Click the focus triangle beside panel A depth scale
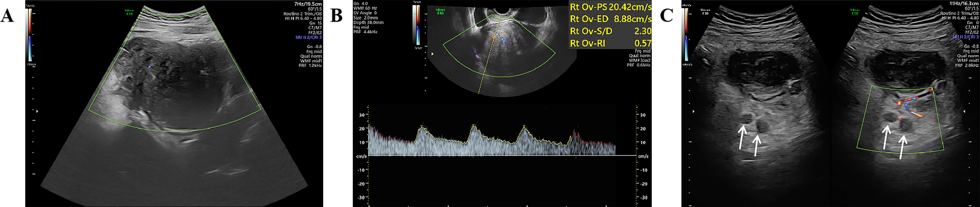The height and width of the screenshot is (207, 980). tap(37, 112)
